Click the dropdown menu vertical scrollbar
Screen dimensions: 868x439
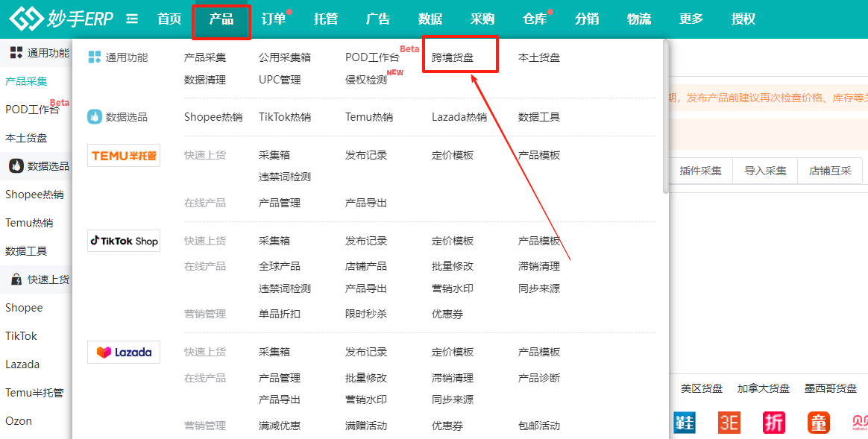tap(665, 117)
